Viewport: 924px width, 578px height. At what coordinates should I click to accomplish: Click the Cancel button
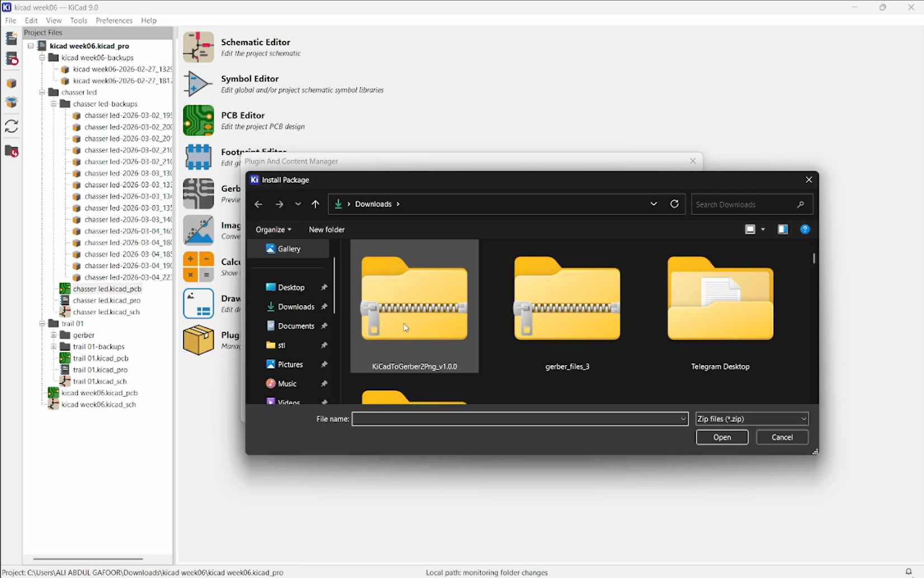(x=782, y=437)
